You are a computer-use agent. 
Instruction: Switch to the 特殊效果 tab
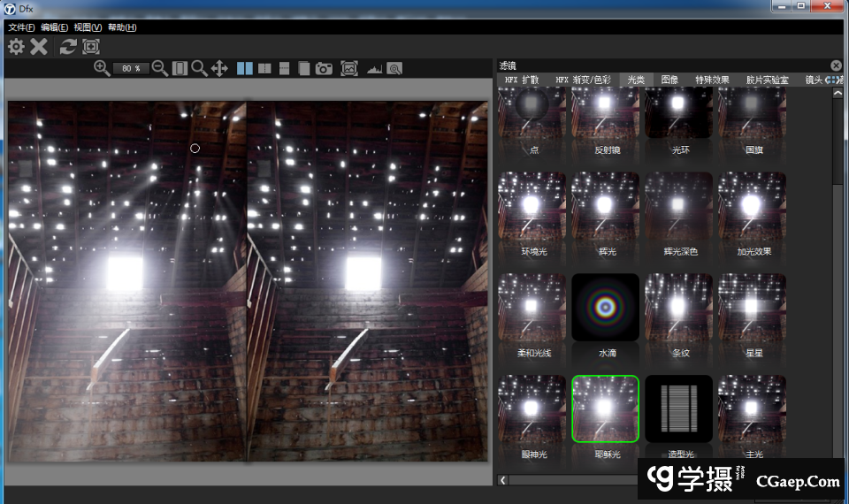[x=712, y=80]
